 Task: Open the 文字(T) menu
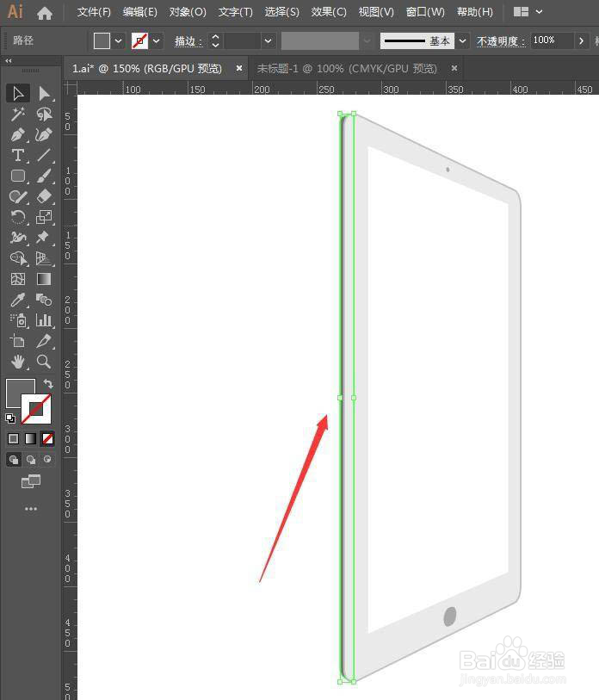pos(236,12)
